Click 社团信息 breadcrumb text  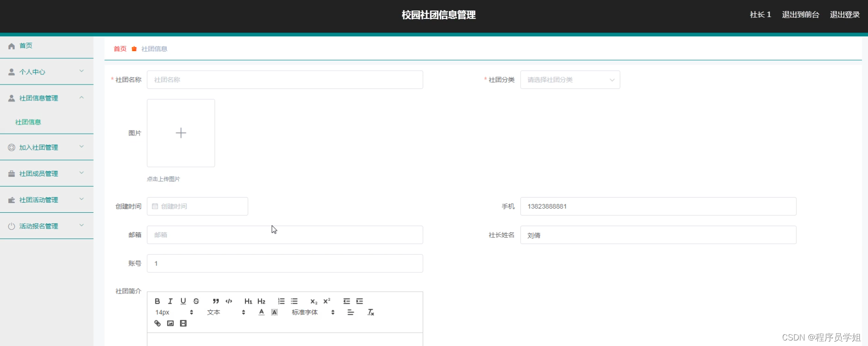tap(154, 49)
